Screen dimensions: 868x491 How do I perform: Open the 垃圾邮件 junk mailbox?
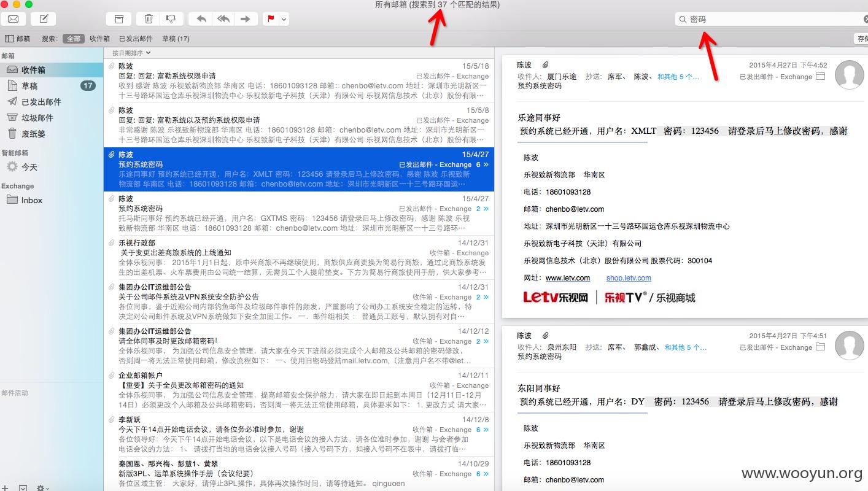click(x=52, y=118)
